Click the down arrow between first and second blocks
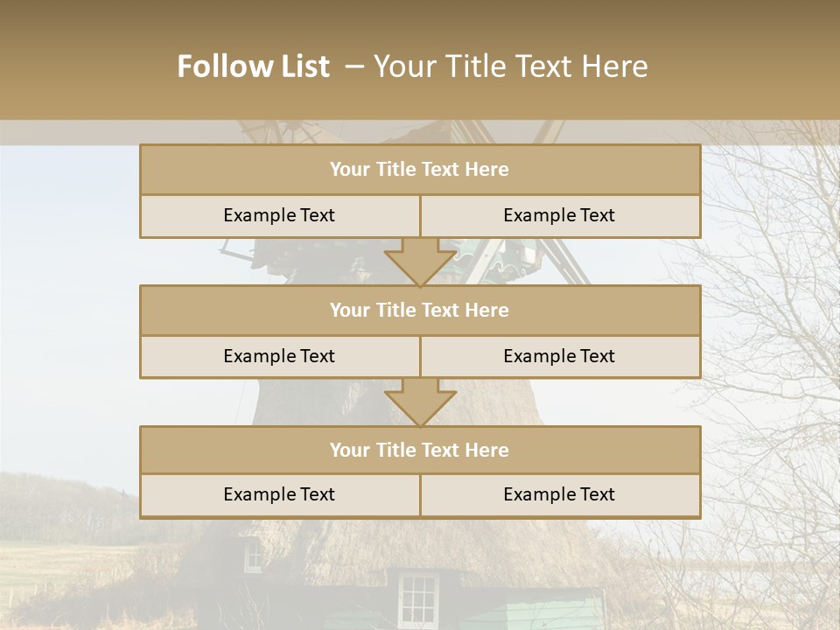Viewport: 840px width, 630px height. coord(420,262)
